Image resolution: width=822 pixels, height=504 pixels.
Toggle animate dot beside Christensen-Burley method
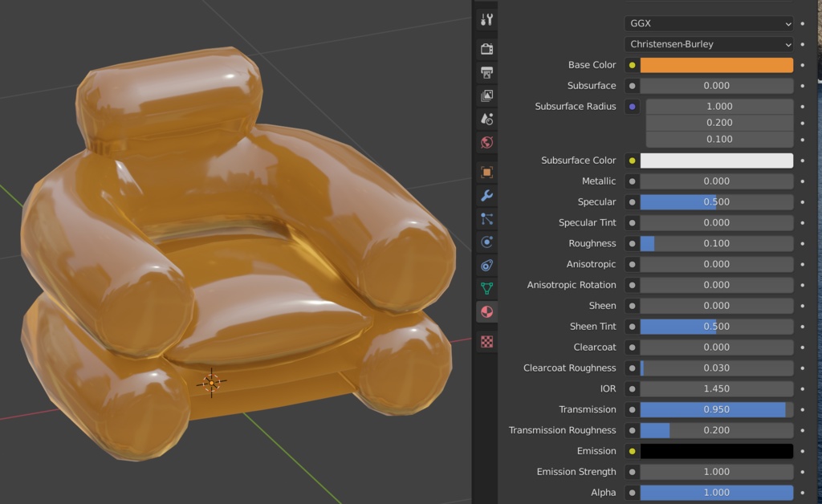coord(803,44)
